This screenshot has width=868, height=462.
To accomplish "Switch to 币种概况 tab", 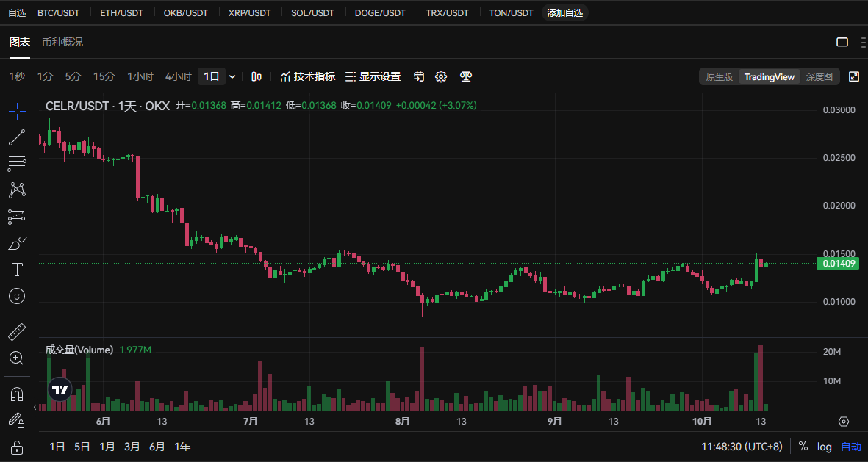I will pyautogui.click(x=62, y=42).
